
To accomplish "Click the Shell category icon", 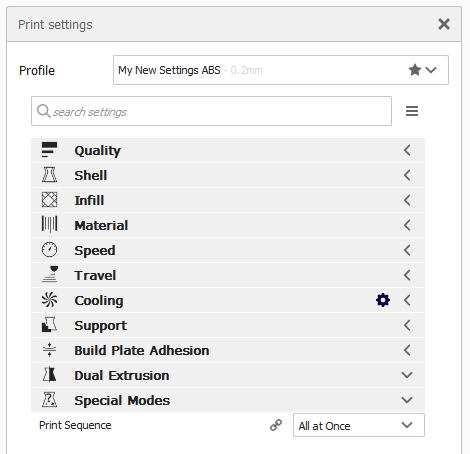I will click(49, 175).
